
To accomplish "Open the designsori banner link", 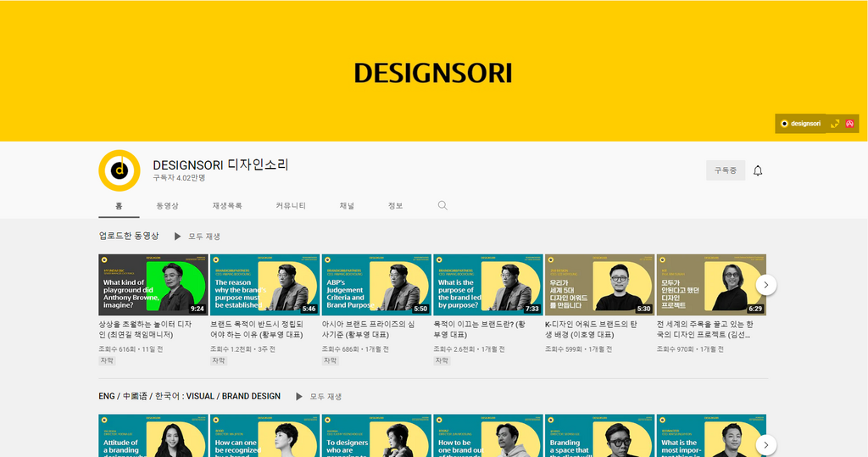I will click(800, 124).
